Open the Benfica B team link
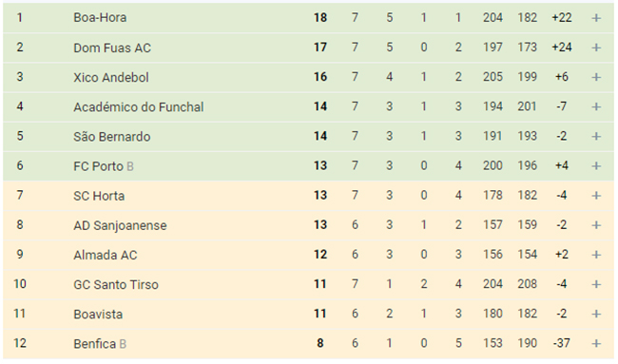 pos(100,344)
